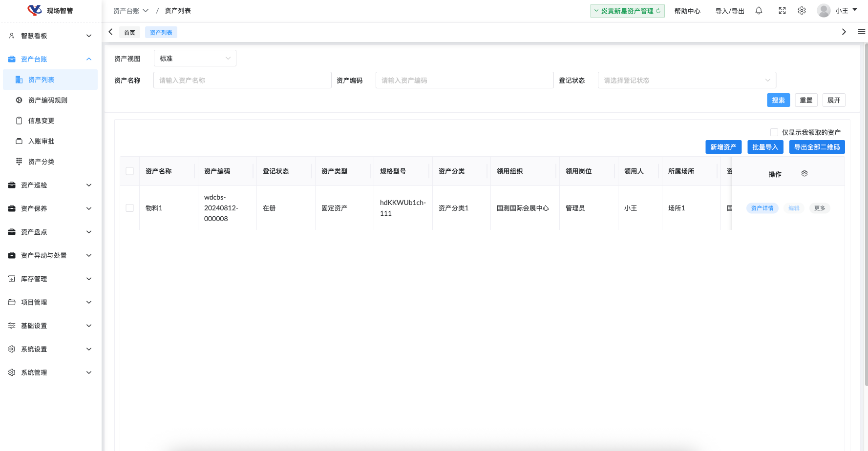Click the table column settings gear

pos(804,174)
